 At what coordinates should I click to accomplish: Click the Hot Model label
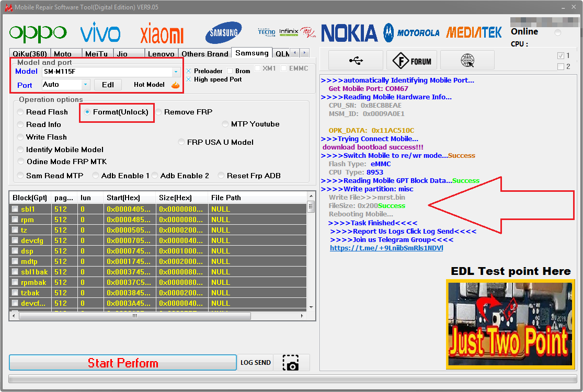pos(149,85)
